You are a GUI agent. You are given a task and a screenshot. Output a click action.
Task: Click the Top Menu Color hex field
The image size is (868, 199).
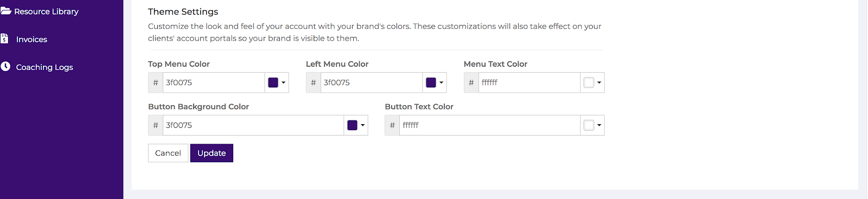tap(214, 82)
